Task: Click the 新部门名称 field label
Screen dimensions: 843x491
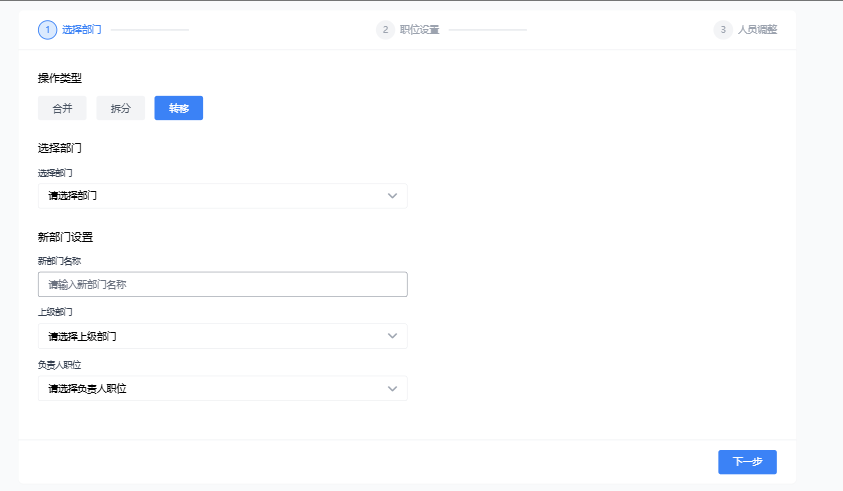Action: coord(59,261)
